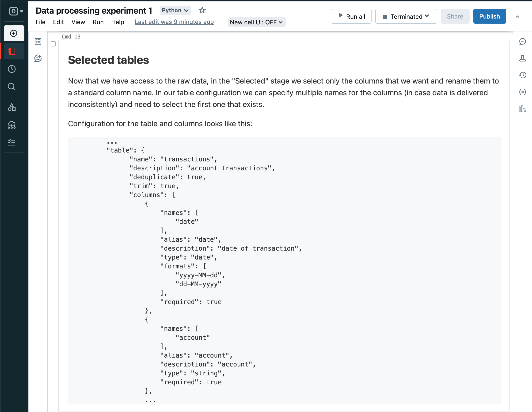The width and height of the screenshot is (532, 412).
Task: Open the Assistant chat sparkle icon
Action: click(x=38, y=58)
